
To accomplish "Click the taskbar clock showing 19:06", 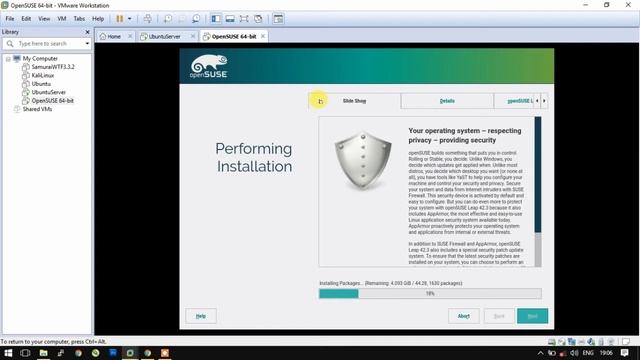I will [606, 353].
